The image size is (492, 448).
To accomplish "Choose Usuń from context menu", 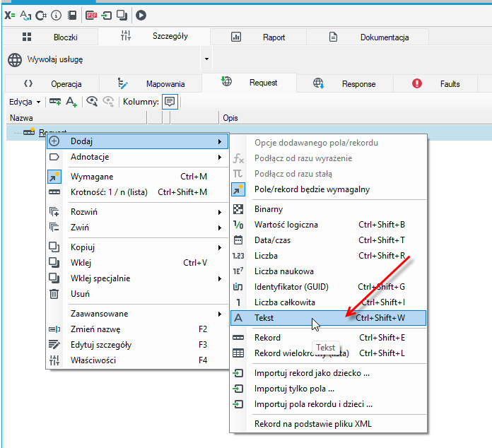I will pyautogui.click(x=137, y=294).
